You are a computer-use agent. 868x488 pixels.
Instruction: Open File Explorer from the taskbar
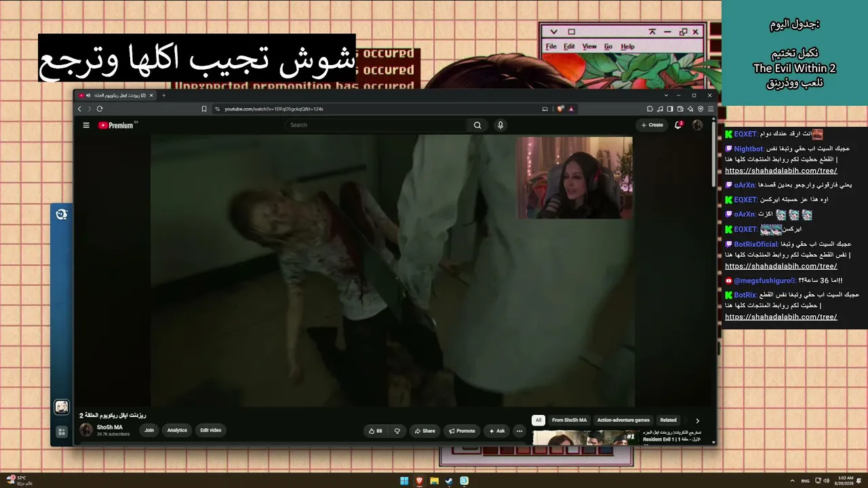[434, 481]
